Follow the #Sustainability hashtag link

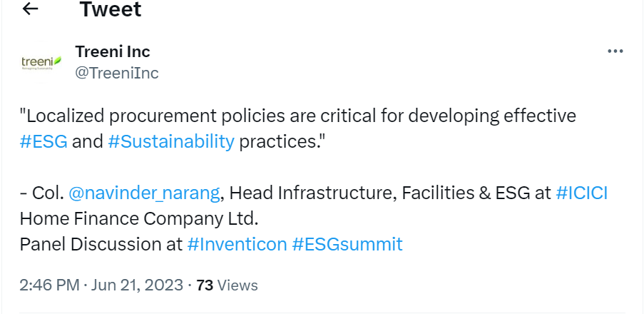click(171, 141)
